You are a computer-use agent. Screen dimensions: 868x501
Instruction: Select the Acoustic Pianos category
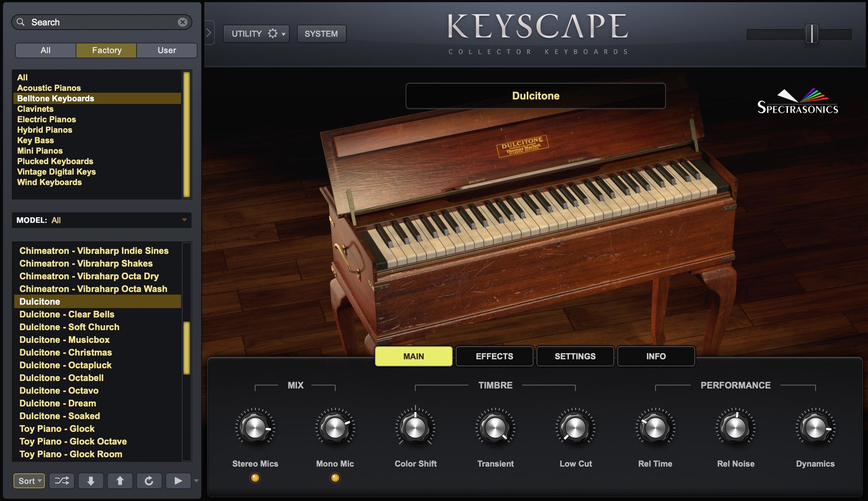click(97, 88)
